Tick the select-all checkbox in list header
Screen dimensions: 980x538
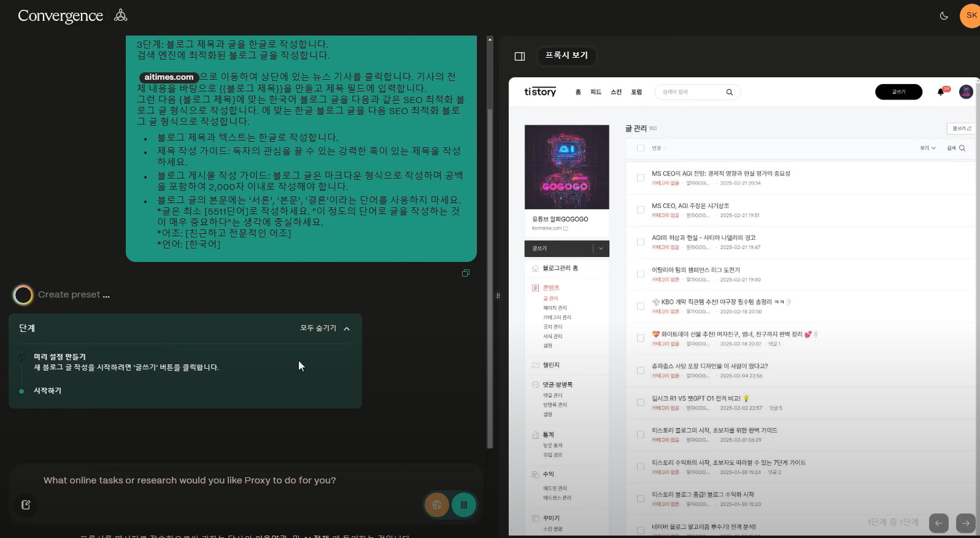[x=641, y=148]
